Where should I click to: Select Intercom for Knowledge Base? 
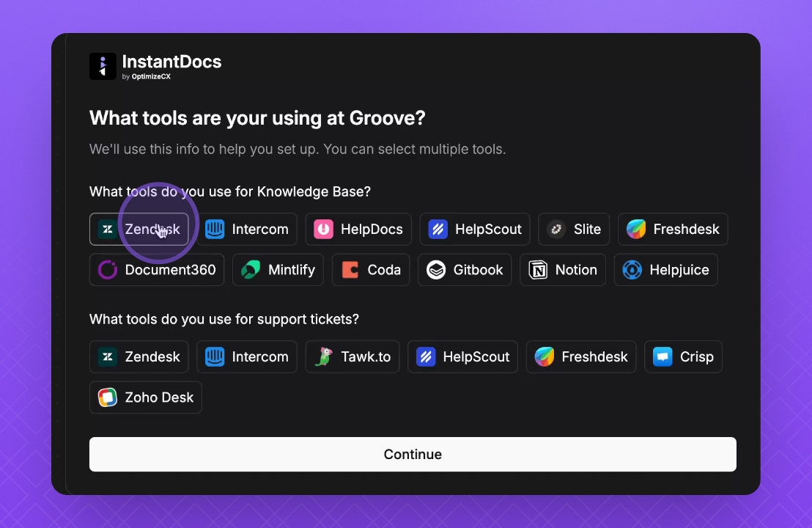tap(247, 229)
